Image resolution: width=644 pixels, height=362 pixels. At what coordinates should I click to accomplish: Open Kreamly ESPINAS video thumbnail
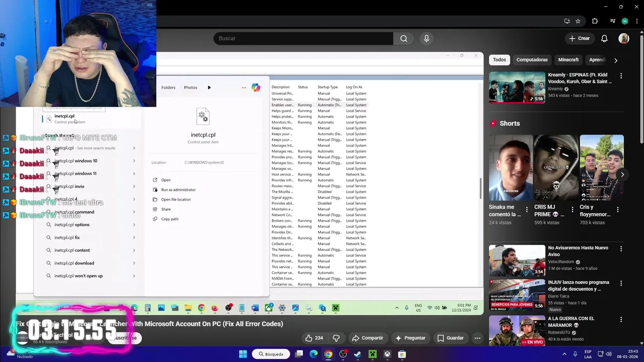point(517,87)
